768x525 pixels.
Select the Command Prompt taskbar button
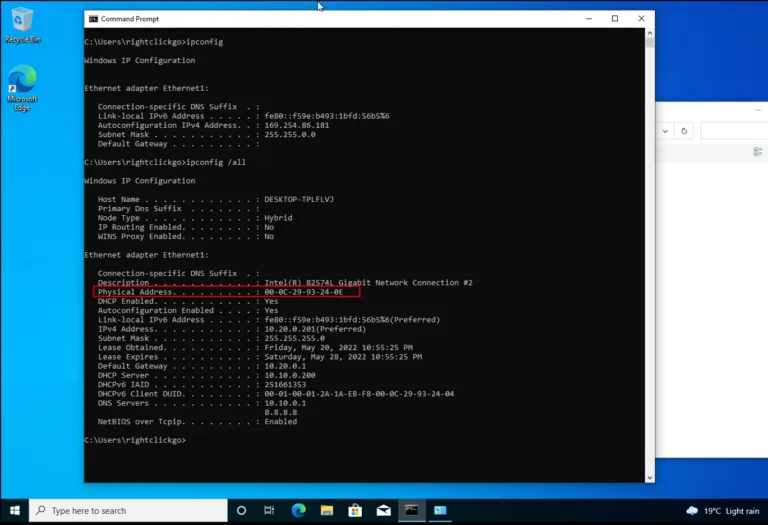coord(412,511)
